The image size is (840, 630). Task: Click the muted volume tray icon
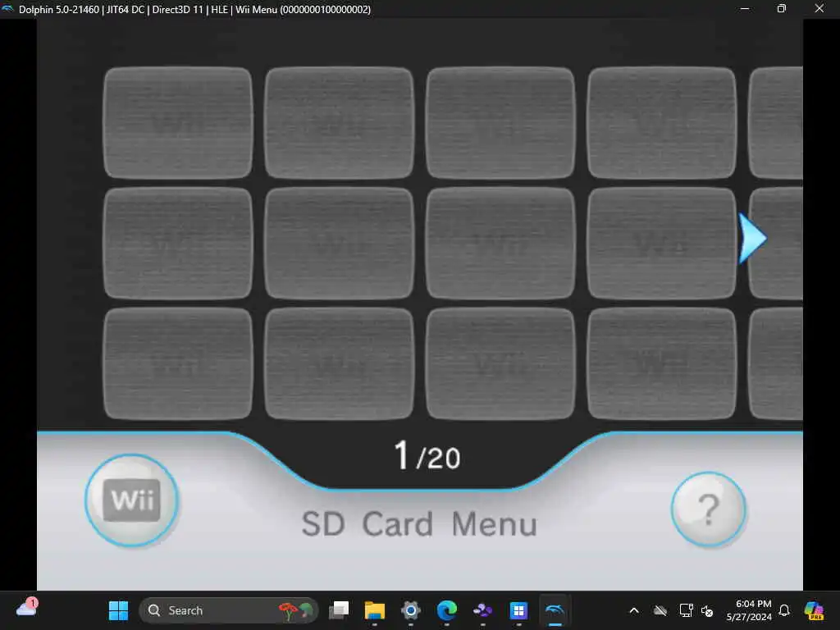click(707, 610)
